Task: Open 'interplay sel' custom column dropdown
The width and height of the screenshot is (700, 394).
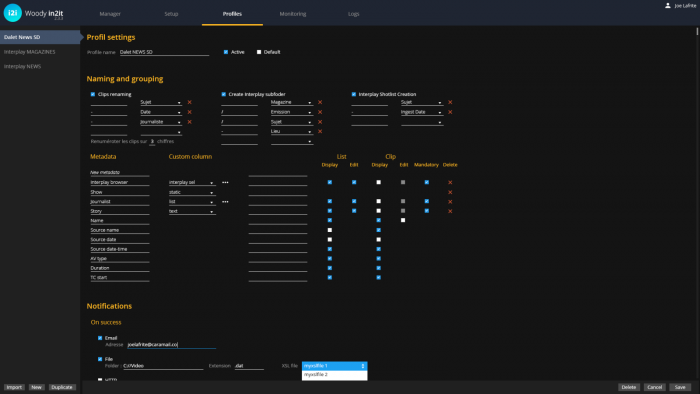Action: pyautogui.click(x=192, y=182)
